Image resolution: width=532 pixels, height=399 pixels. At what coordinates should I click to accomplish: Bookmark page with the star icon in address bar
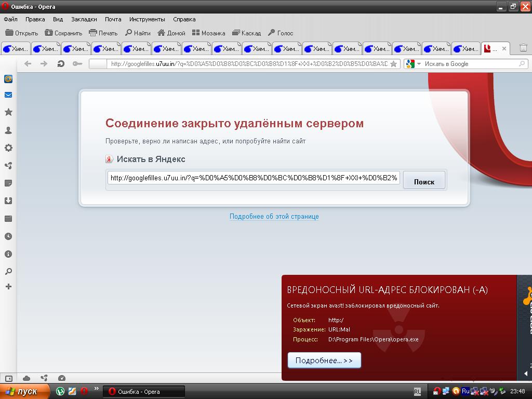point(394,64)
